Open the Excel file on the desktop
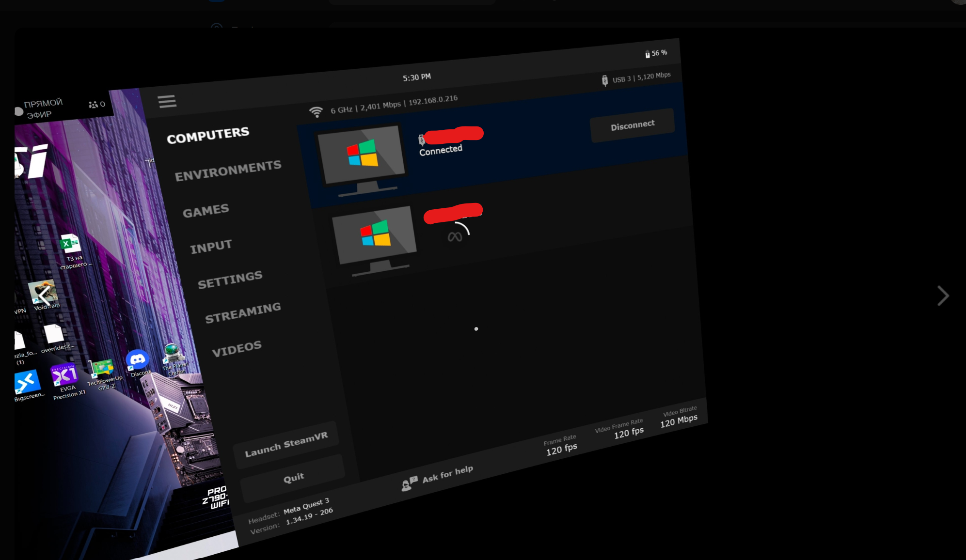The image size is (966, 560). point(70,243)
